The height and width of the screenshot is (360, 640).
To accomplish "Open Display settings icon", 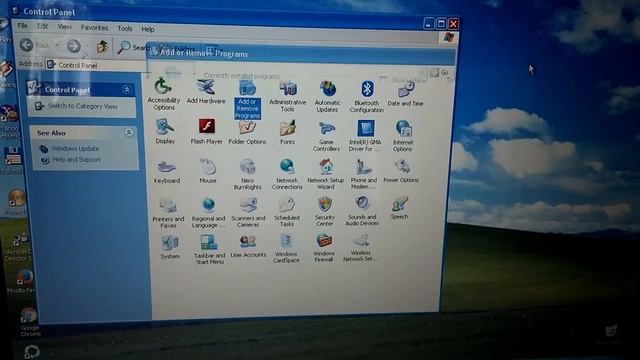I will [x=165, y=131].
